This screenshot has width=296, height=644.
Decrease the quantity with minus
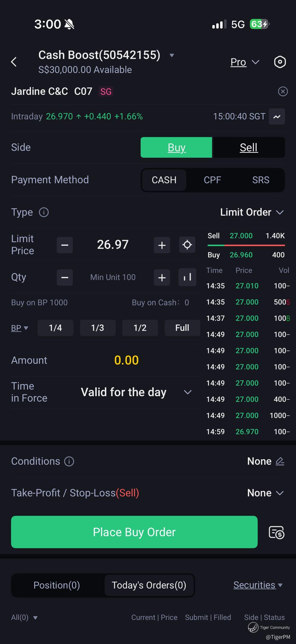65,278
